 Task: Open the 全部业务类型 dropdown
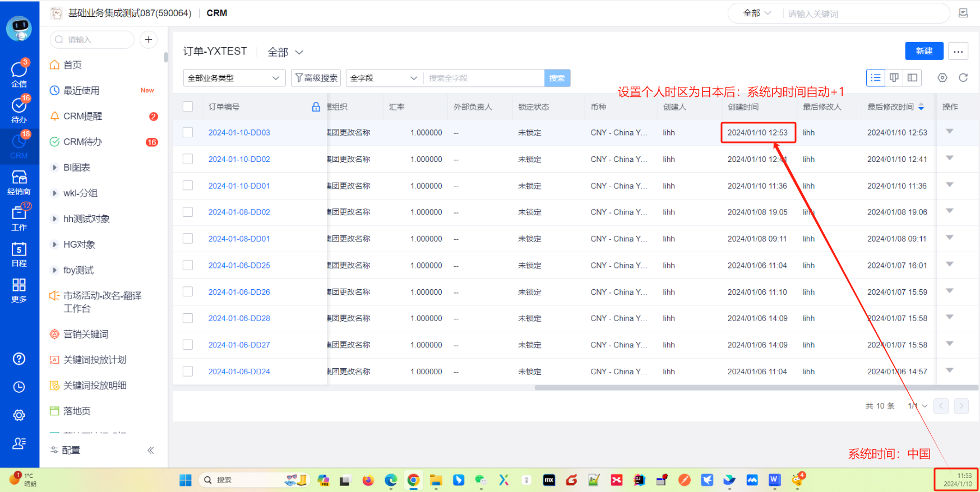(234, 78)
